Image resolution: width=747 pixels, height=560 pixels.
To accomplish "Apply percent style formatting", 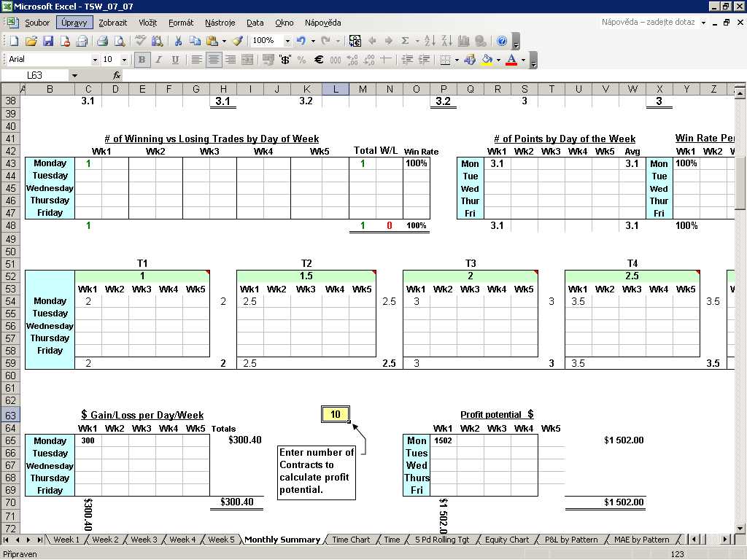I will point(301,60).
